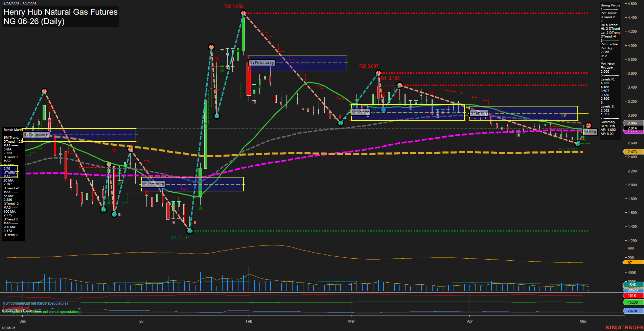Click the May label on time axis
This screenshot has height=331, width=644.
pyautogui.click(x=583, y=321)
